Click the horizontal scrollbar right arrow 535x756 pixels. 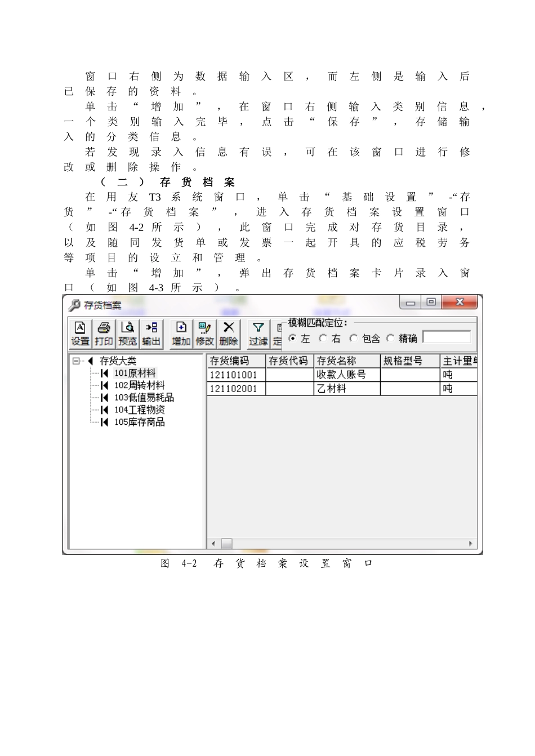pyautogui.click(x=471, y=544)
